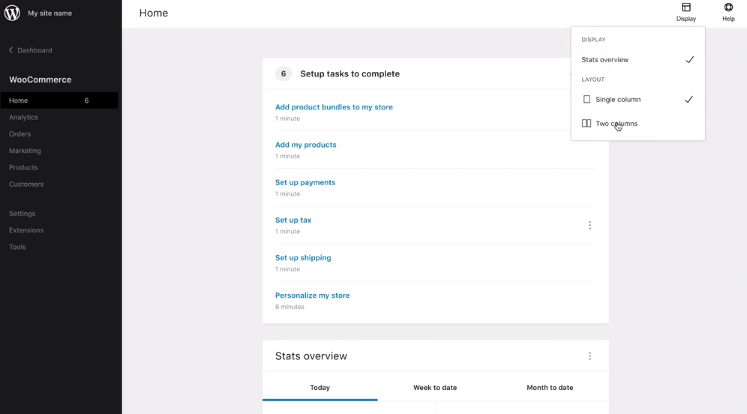Click Set up shipping task

click(303, 258)
